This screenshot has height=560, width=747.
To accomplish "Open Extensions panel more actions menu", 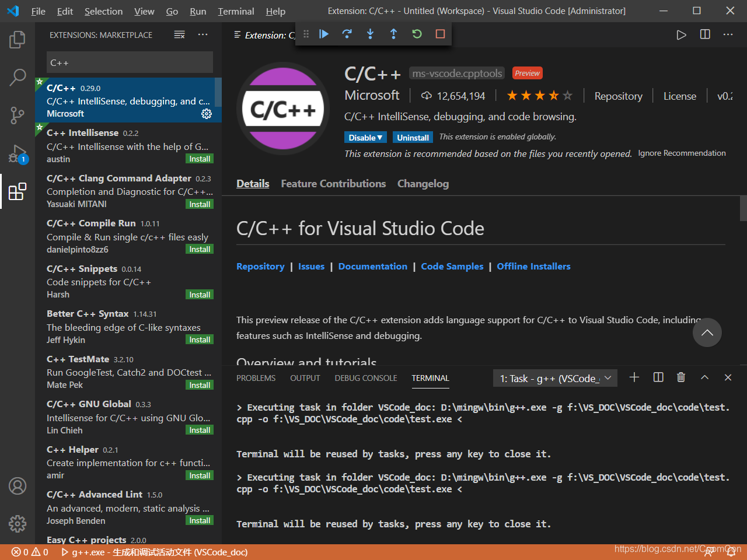I will (203, 35).
